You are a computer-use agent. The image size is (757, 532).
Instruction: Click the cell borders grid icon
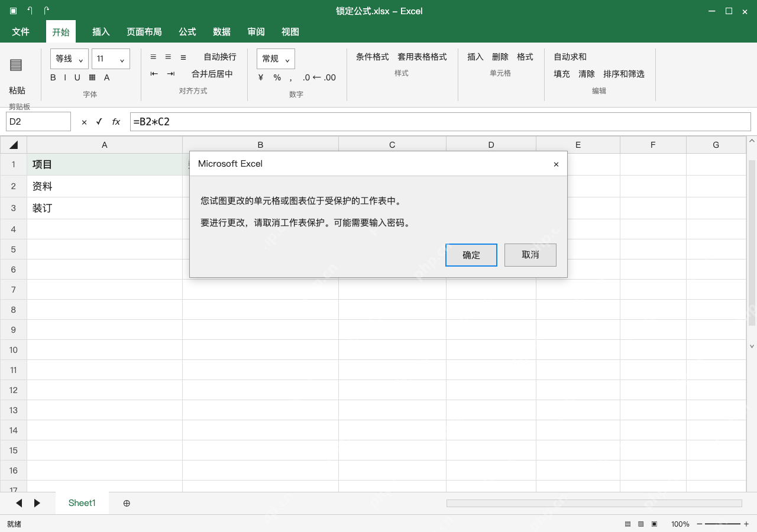pyautogui.click(x=92, y=77)
